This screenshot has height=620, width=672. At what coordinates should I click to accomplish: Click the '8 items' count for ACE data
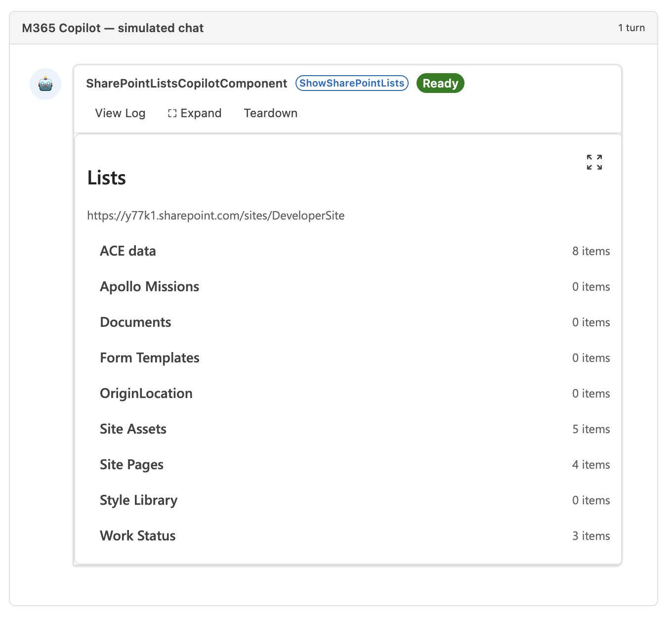pos(591,251)
